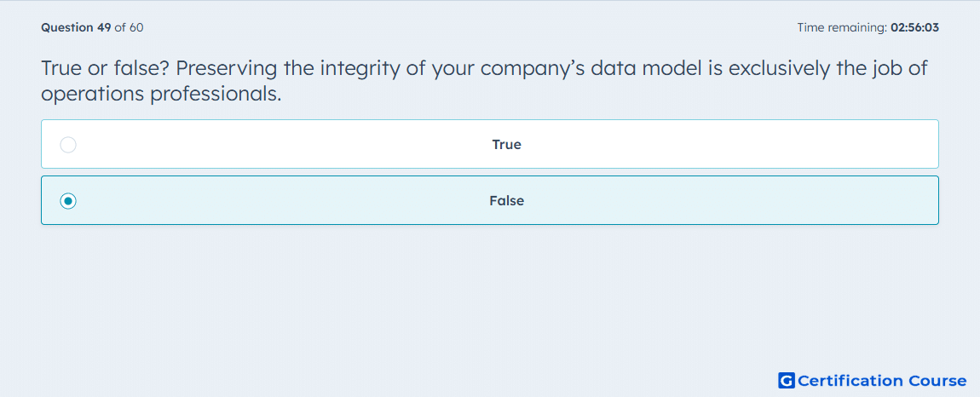The height and width of the screenshot is (397, 980).
Task: Select the False radio button
Action: tap(68, 201)
